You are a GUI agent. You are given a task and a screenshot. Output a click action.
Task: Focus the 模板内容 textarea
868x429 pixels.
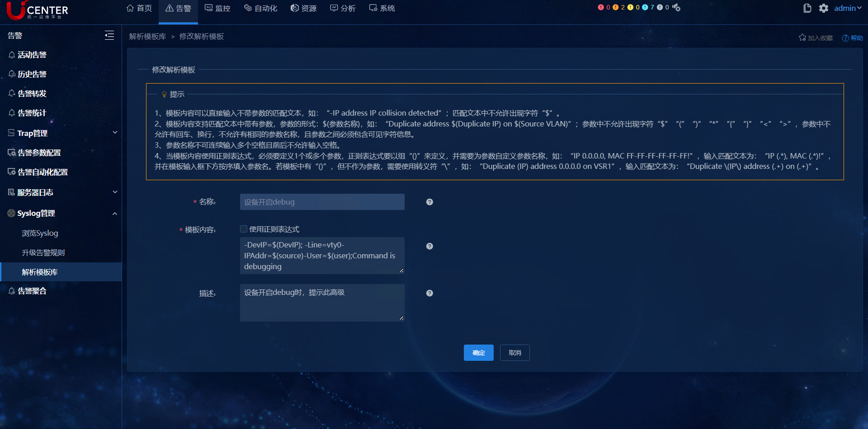322,256
